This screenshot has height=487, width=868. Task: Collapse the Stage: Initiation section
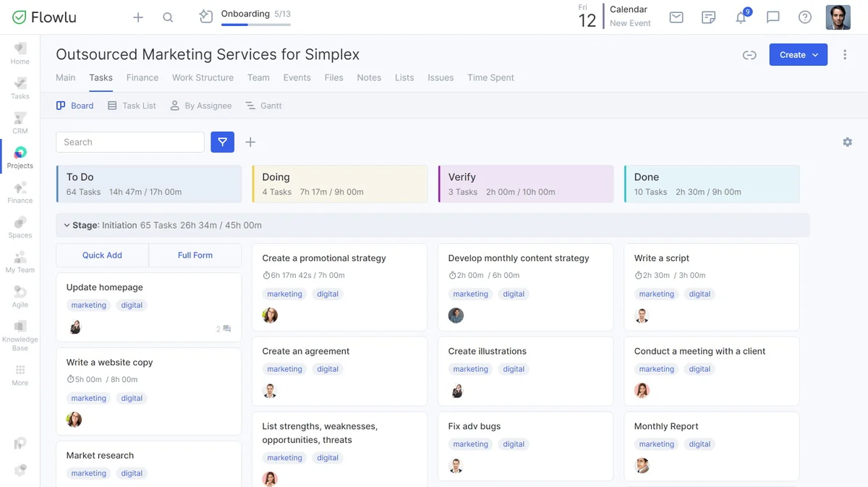tap(67, 225)
